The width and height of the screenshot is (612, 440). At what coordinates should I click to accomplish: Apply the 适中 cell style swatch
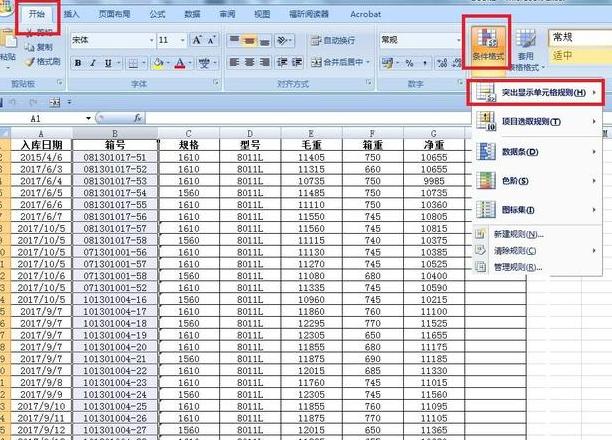pos(580,56)
